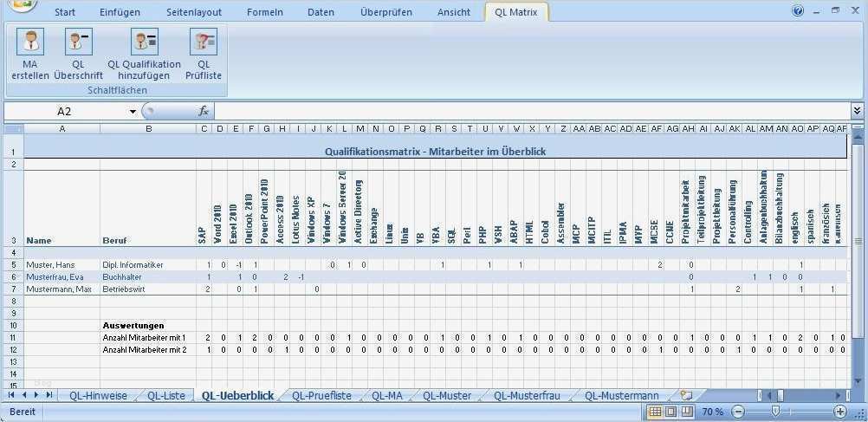The width and height of the screenshot is (868, 422).
Task: Select the SAP column heading cell
Action: pyautogui.click(x=204, y=208)
